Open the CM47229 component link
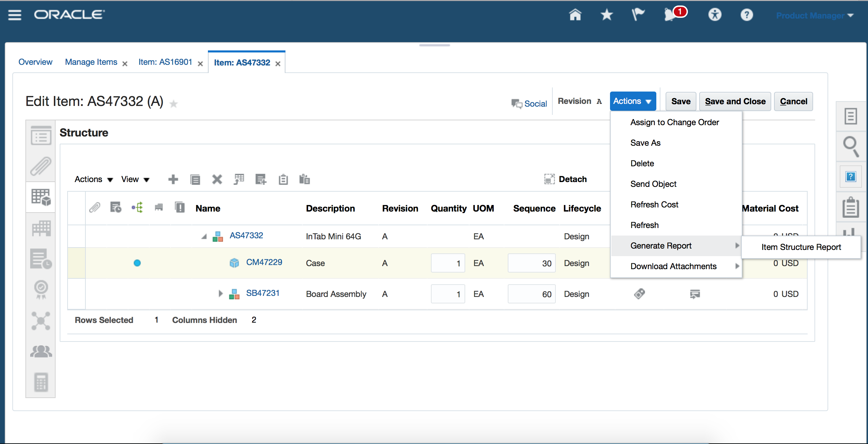The height and width of the screenshot is (444, 868). [264, 262]
